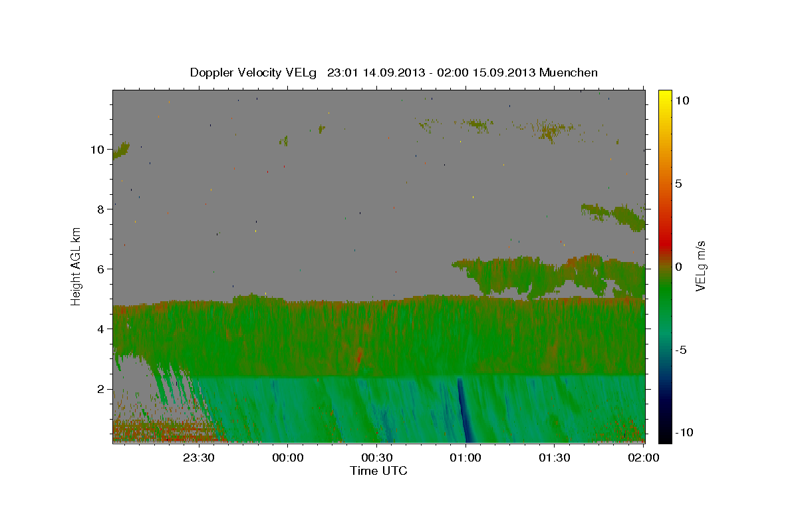Click the 'Time UTC' axis label
The image size is (798, 532).
378,471
